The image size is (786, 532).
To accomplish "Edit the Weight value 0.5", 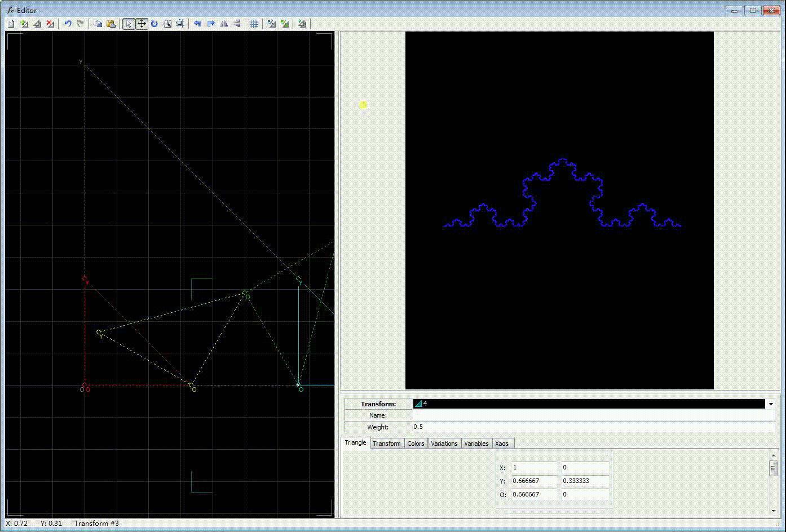I will (x=594, y=427).
